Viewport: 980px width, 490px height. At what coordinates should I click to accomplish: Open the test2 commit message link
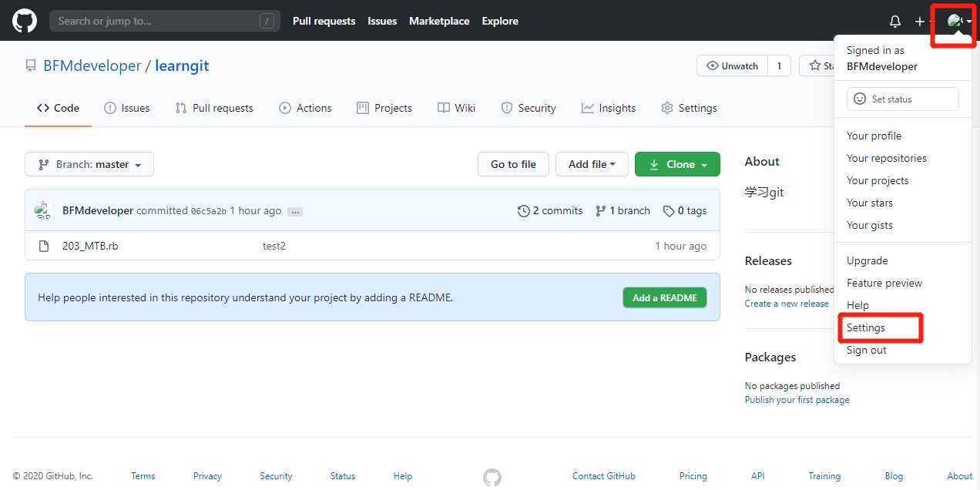point(274,246)
